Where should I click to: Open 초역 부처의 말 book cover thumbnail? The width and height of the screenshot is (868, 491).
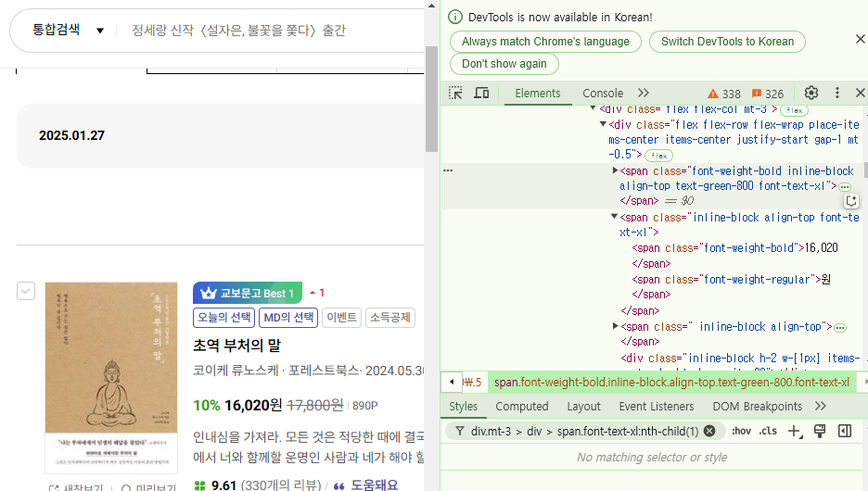pos(111,378)
